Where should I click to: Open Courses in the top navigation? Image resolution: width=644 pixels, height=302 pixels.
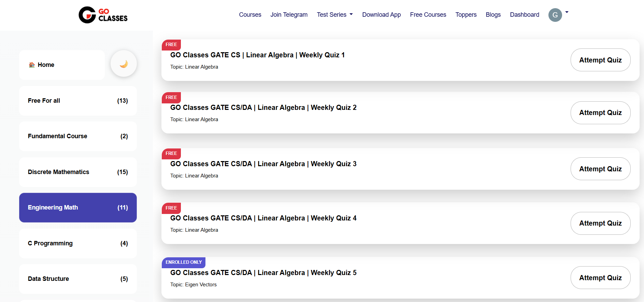pos(250,15)
